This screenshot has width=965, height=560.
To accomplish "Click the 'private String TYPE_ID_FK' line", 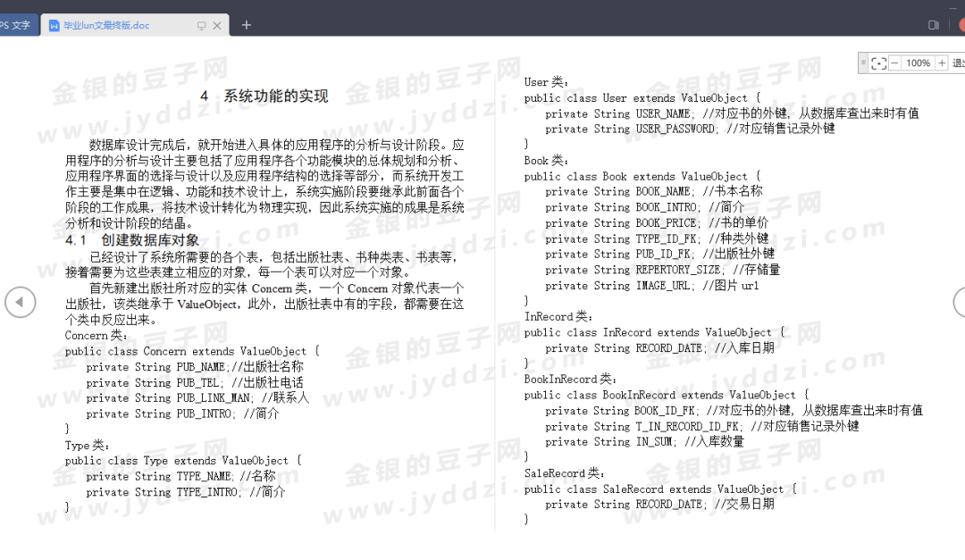I will tap(657, 238).
